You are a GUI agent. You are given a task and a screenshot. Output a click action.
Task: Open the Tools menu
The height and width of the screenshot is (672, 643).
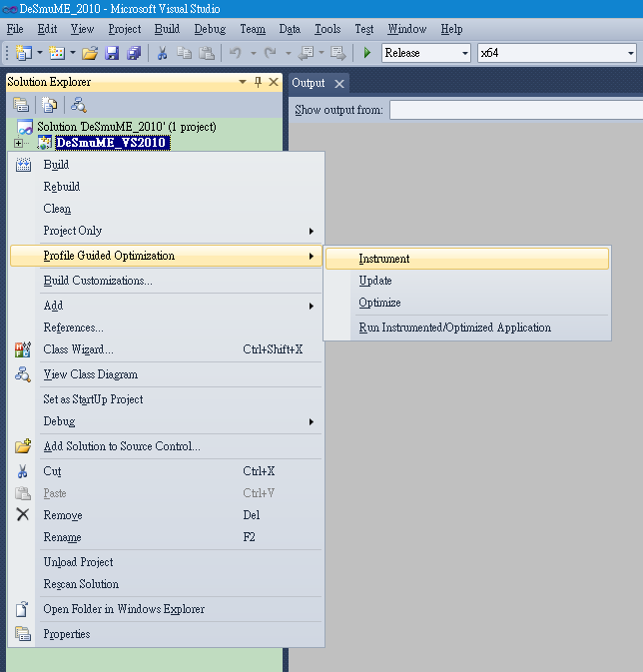coord(327,29)
